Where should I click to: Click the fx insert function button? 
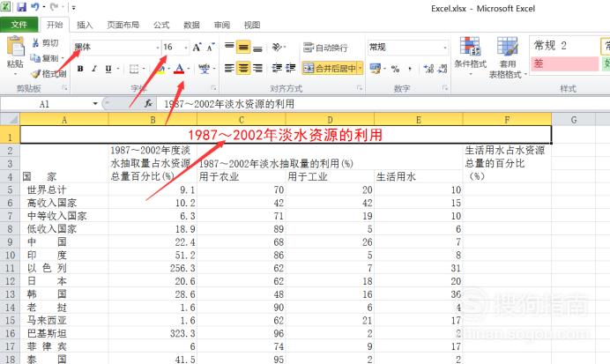[x=148, y=104]
